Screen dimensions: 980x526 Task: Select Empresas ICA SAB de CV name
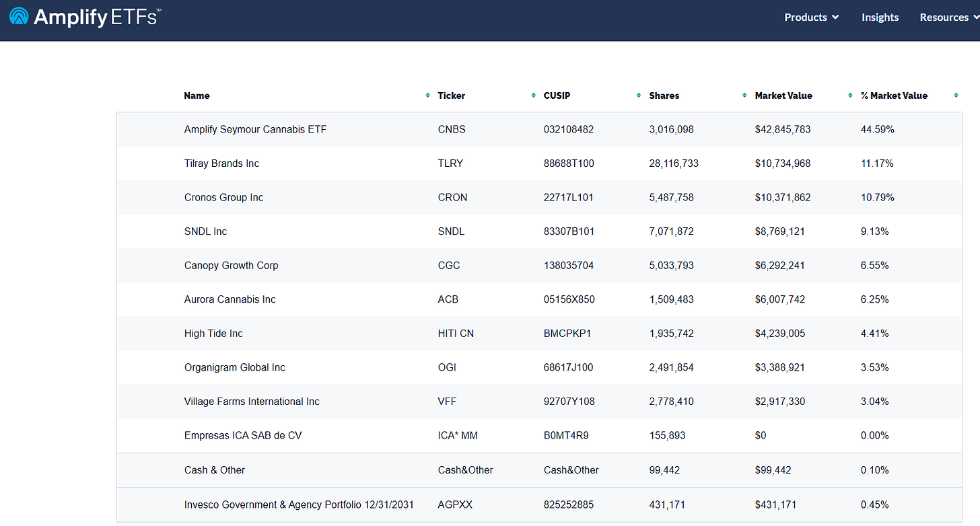click(x=243, y=435)
